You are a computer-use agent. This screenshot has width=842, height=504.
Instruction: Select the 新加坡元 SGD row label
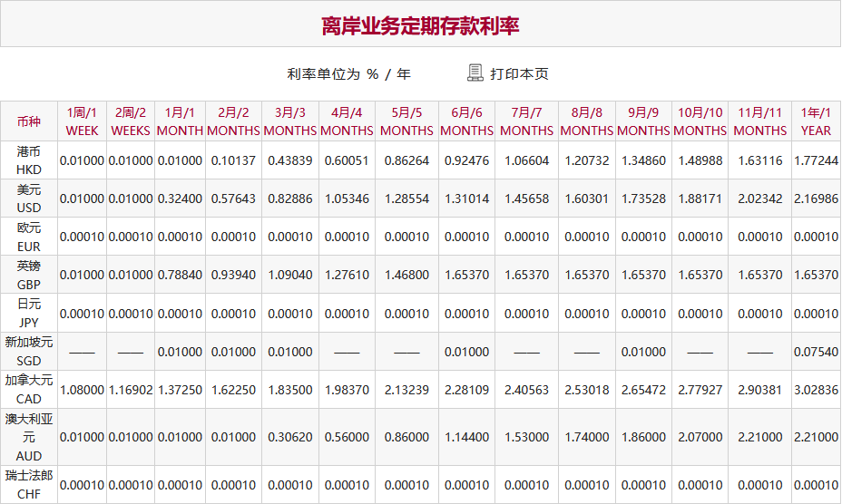point(29,351)
